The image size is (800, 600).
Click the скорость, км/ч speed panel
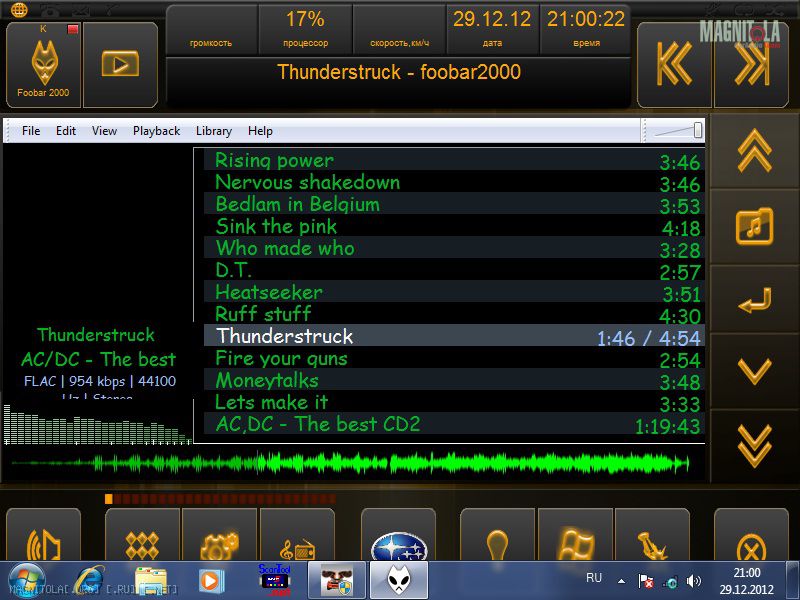click(x=399, y=30)
